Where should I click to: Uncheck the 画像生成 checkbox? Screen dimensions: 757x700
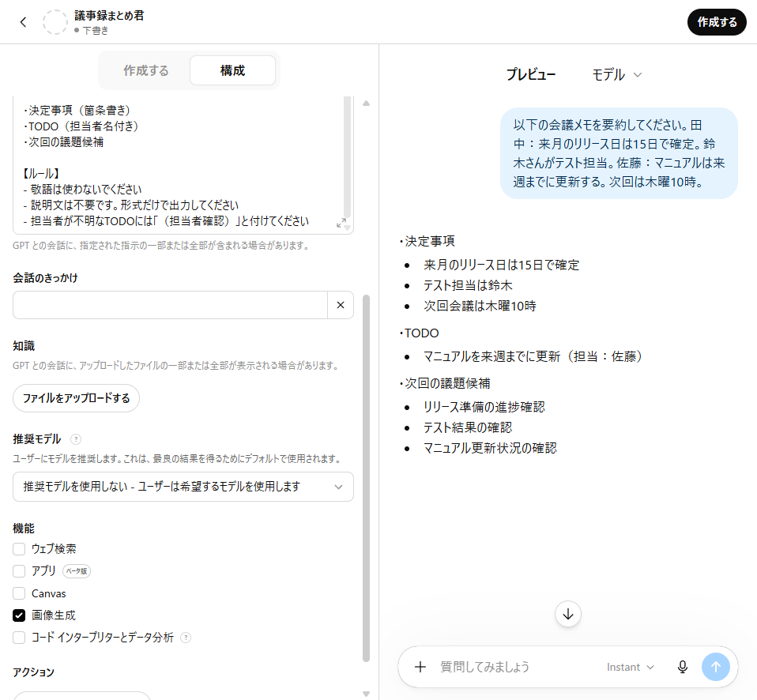tap(19, 615)
